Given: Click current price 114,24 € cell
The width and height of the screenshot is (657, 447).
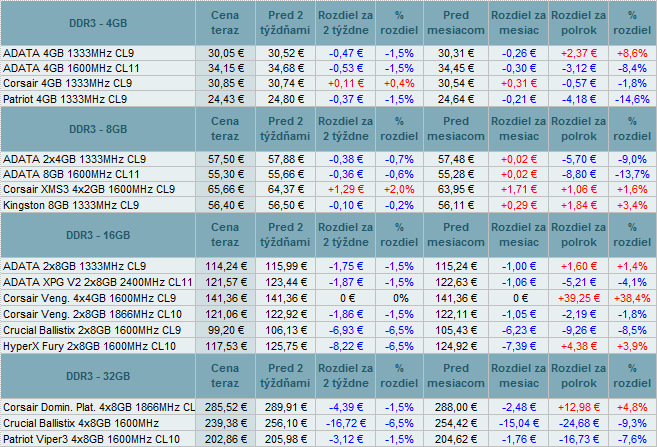Looking at the screenshot, I should (226, 266).
